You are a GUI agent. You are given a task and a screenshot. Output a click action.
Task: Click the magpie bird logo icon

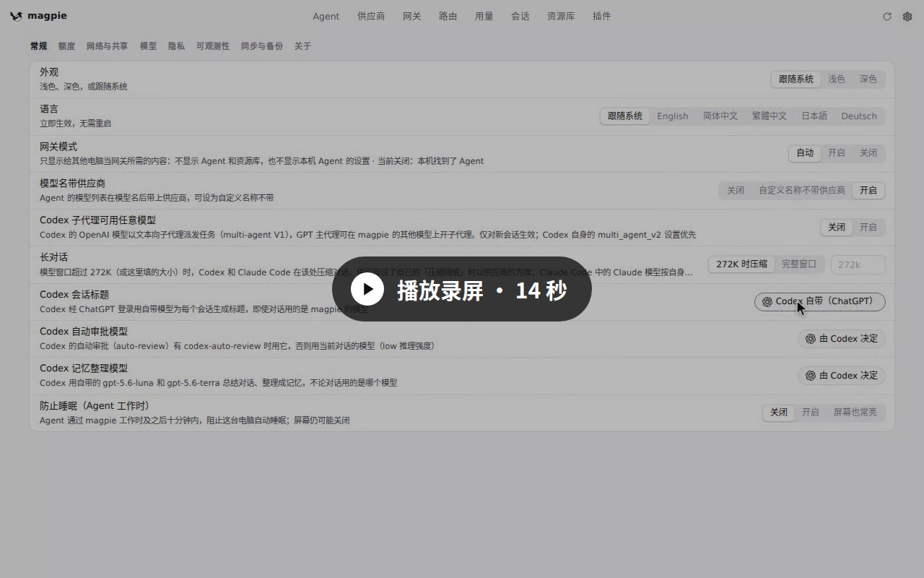[16, 16]
